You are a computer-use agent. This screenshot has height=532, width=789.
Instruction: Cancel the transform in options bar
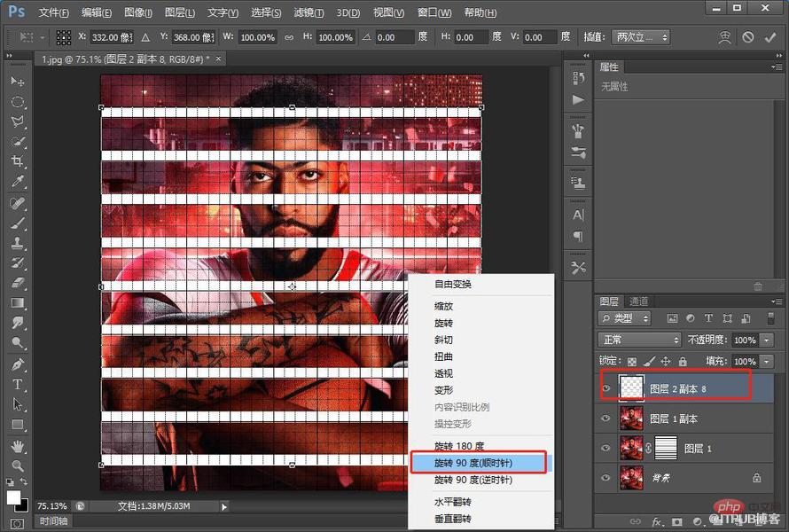[x=747, y=37]
